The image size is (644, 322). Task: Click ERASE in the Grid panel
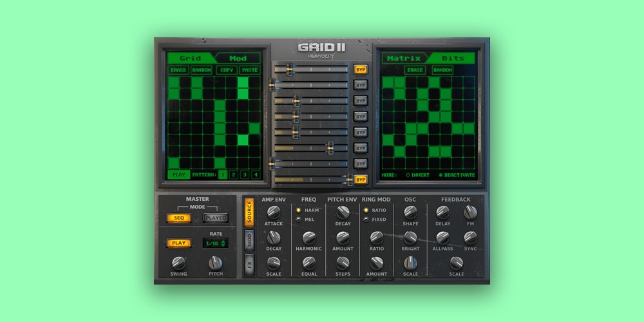(178, 70)
